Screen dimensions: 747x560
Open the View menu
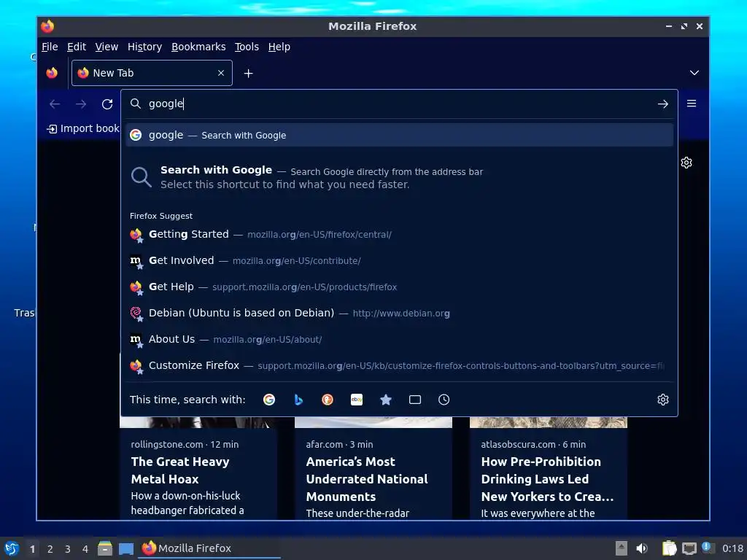107,47
